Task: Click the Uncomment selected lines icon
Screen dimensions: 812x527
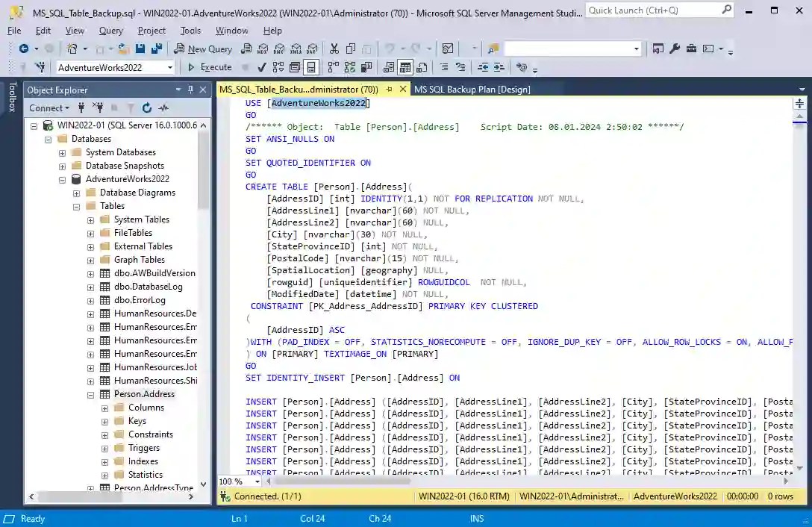Action: click(x=460, y=67)
